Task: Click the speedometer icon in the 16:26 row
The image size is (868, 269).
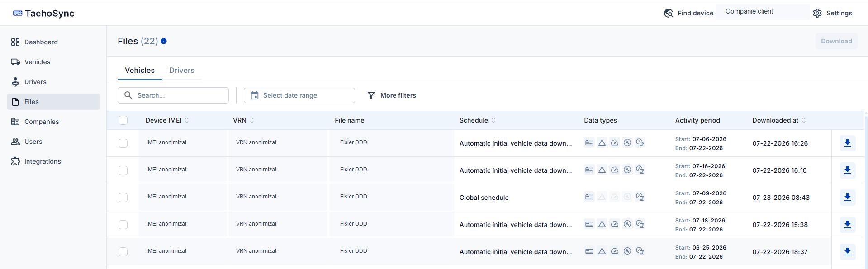Action: point(615,143)
